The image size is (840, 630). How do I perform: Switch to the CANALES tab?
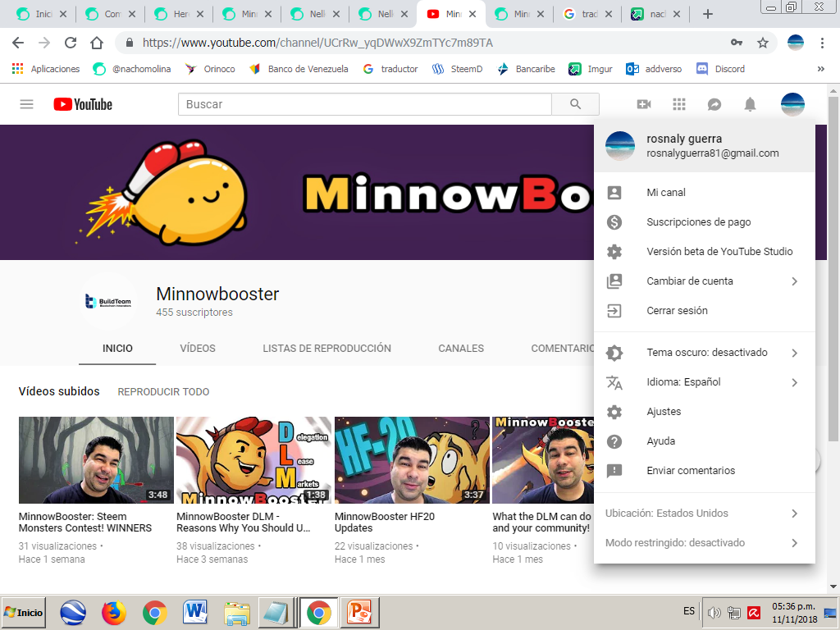(x=461, y=348)
